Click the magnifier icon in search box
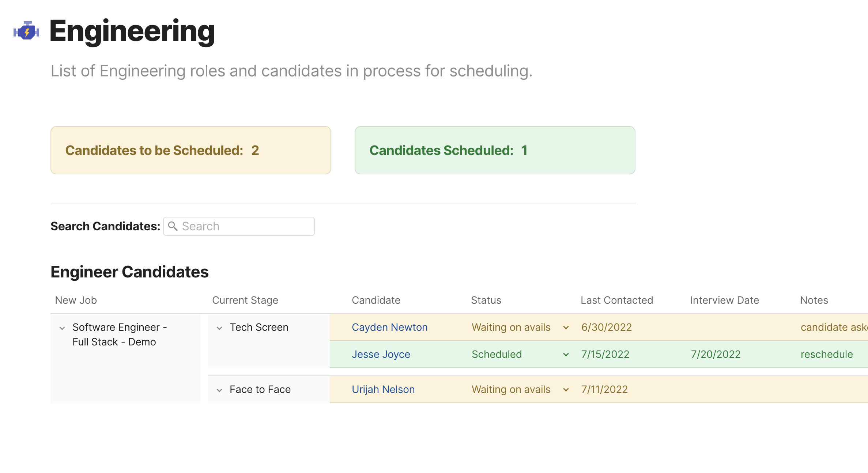Image resolution: width=868 pixels, height=473 pixels. point(173,226)
